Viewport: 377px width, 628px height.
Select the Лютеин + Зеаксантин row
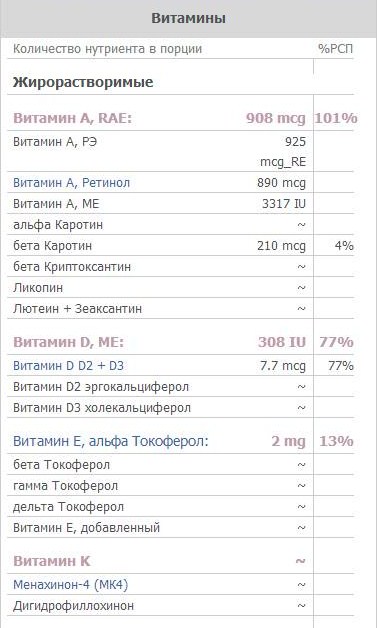point(180,308)
